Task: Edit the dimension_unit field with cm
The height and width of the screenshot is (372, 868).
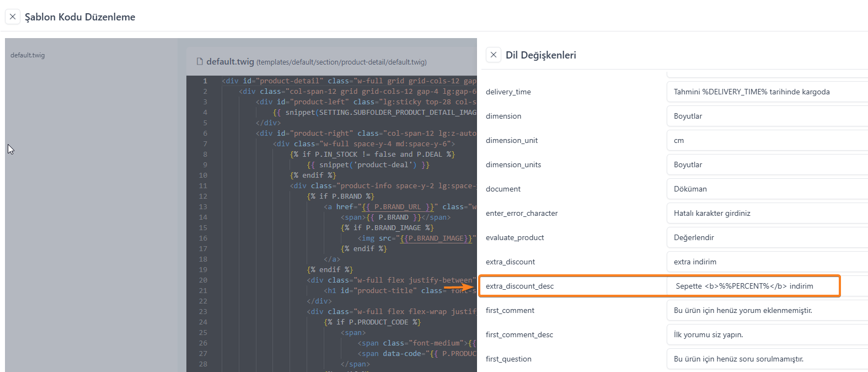Action: click(x=767, y=140)
